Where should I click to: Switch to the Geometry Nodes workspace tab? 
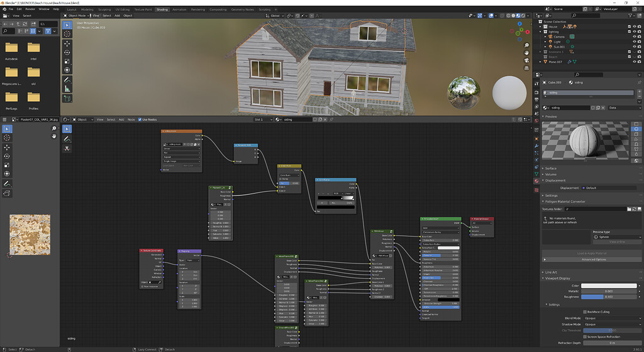242,9
